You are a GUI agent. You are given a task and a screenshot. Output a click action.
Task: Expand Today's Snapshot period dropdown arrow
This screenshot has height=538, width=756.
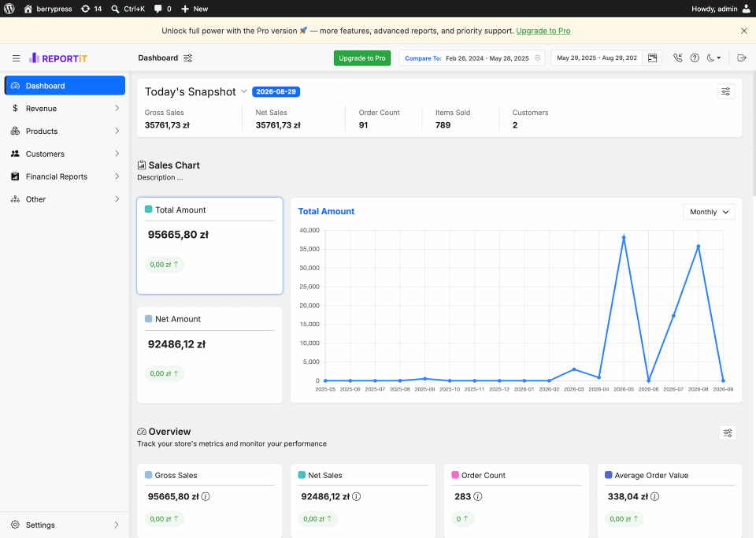[244, 91]
